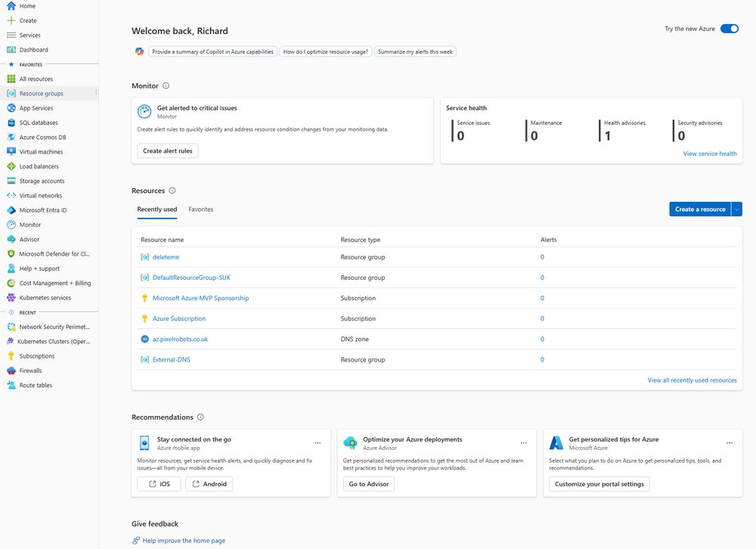The height and width of the screenshot is (549, 756).
Task: Open External-DNS resource group
Action: click(x=171, y=359)
